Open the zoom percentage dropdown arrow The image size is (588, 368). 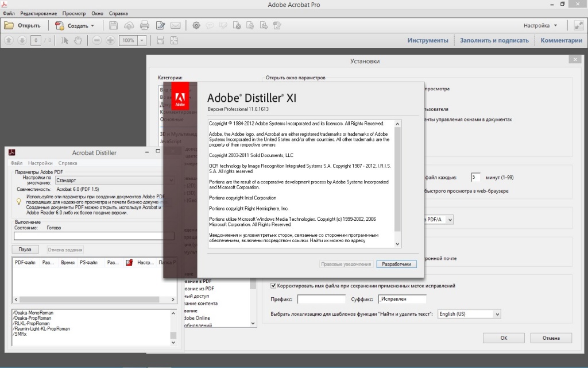pyautogui.click(x=142, y=40)
